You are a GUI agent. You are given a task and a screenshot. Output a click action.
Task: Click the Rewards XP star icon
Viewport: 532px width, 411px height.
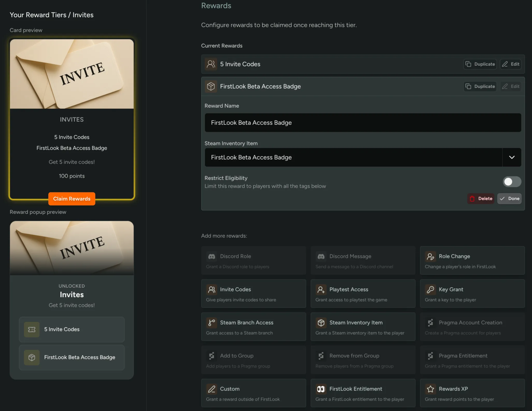430,389
